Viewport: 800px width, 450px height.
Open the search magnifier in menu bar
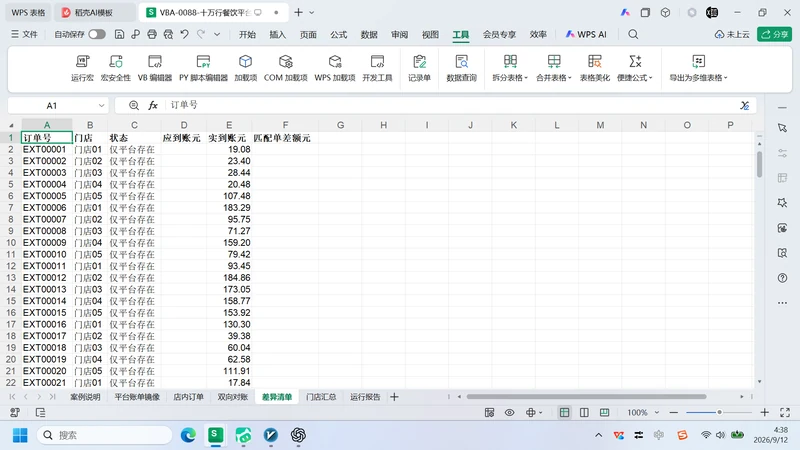(x=633, y=34)
